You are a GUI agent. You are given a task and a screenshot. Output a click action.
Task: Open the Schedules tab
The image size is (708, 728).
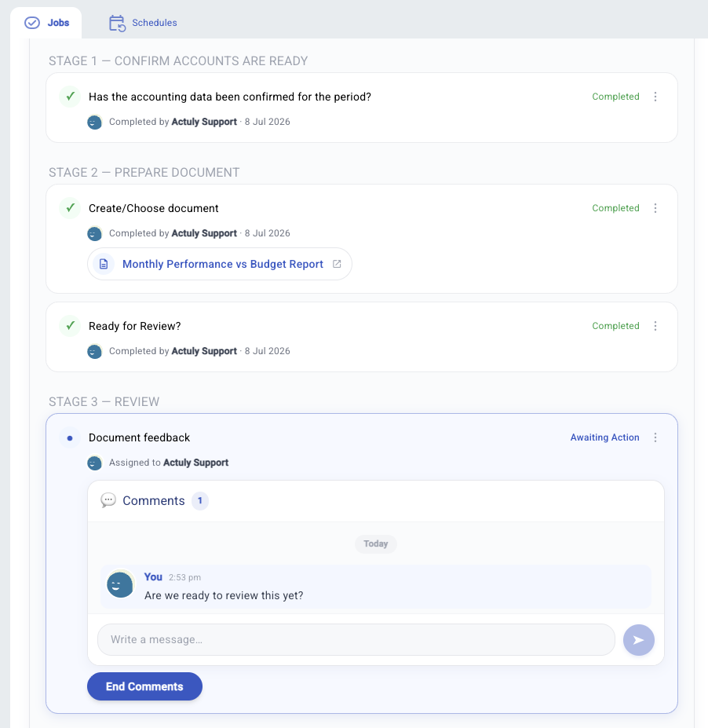143,23
